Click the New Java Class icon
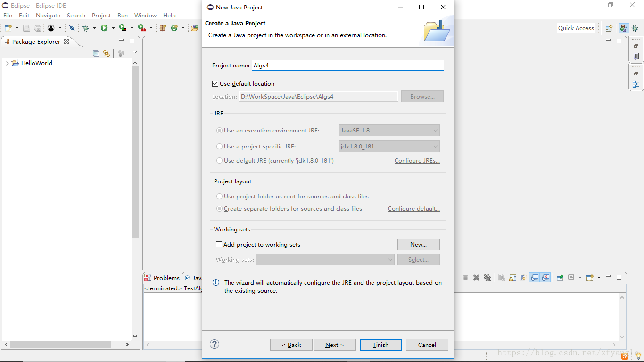644x362 pixels. 174,28
